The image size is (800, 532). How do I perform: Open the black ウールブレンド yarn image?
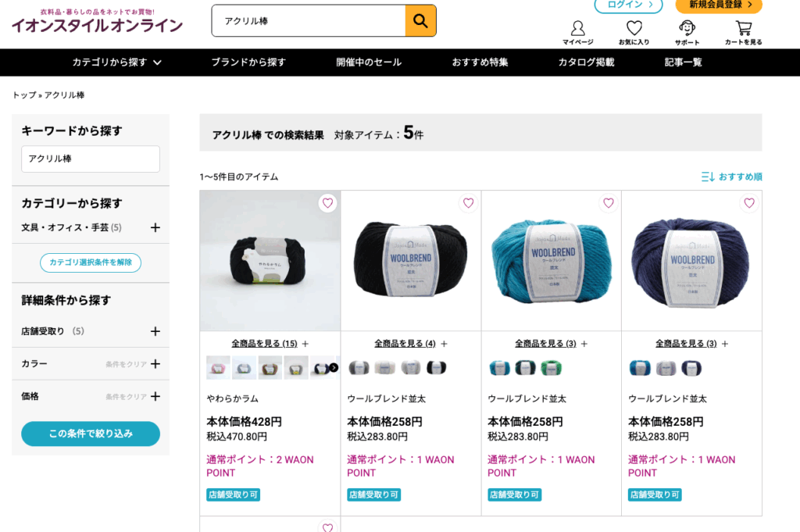[x=411, y=261]
